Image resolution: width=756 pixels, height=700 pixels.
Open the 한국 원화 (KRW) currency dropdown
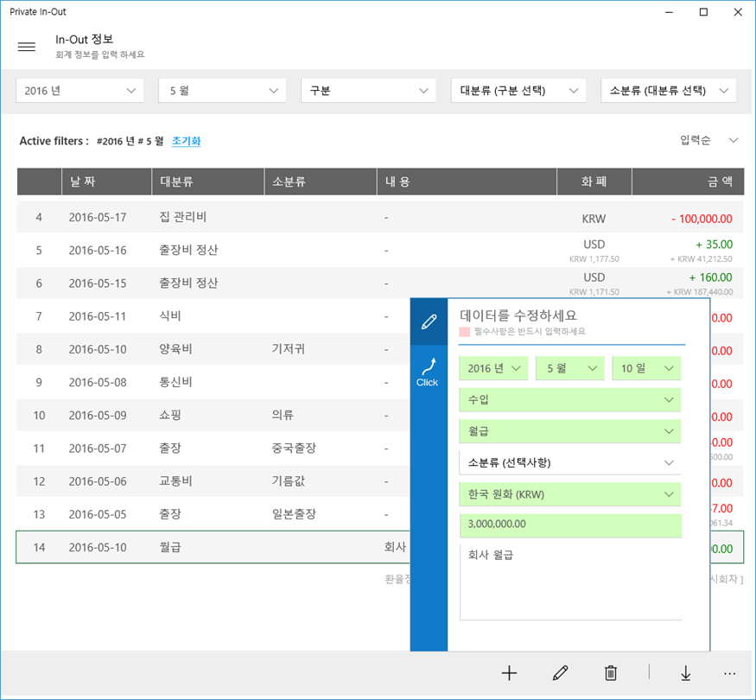[x=570, y=494]
